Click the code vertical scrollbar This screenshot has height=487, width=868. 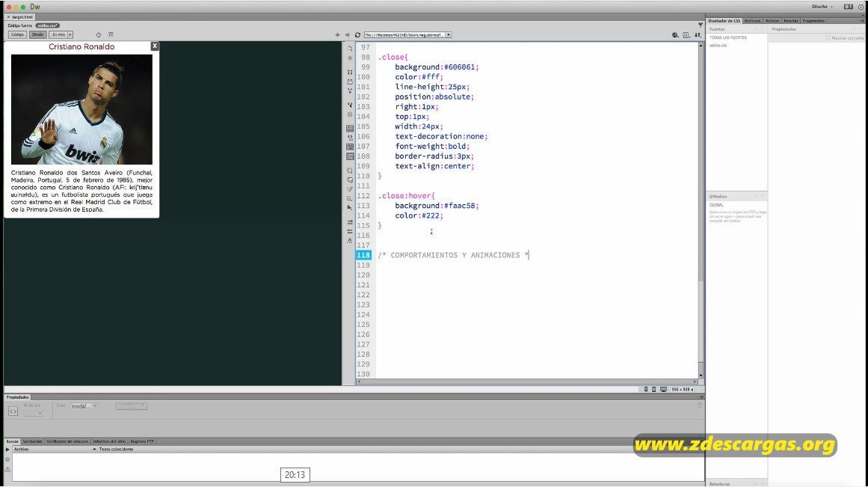701,210
